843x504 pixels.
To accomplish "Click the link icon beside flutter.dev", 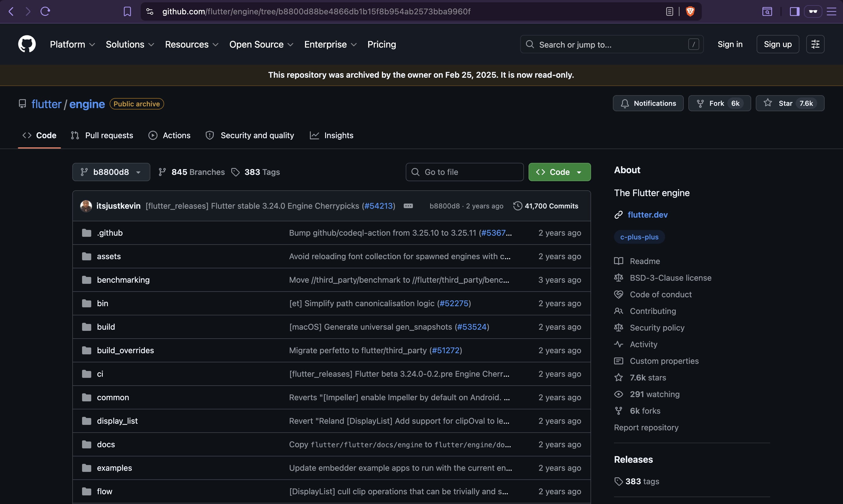I will (618, 215).
